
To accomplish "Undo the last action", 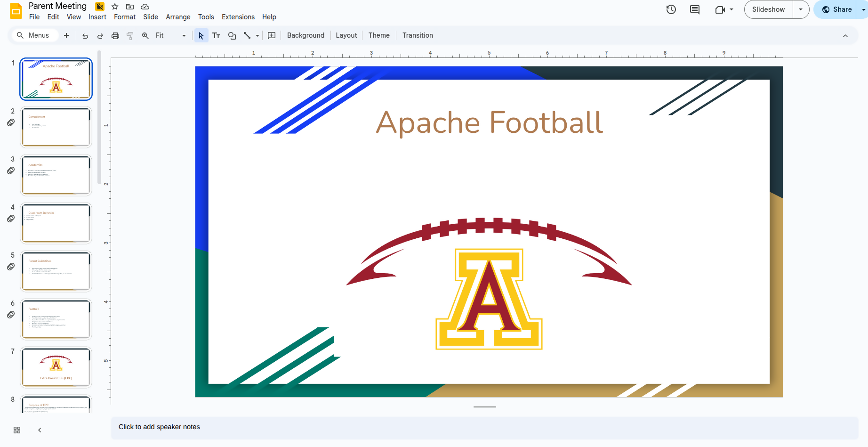I will point(85,35).
